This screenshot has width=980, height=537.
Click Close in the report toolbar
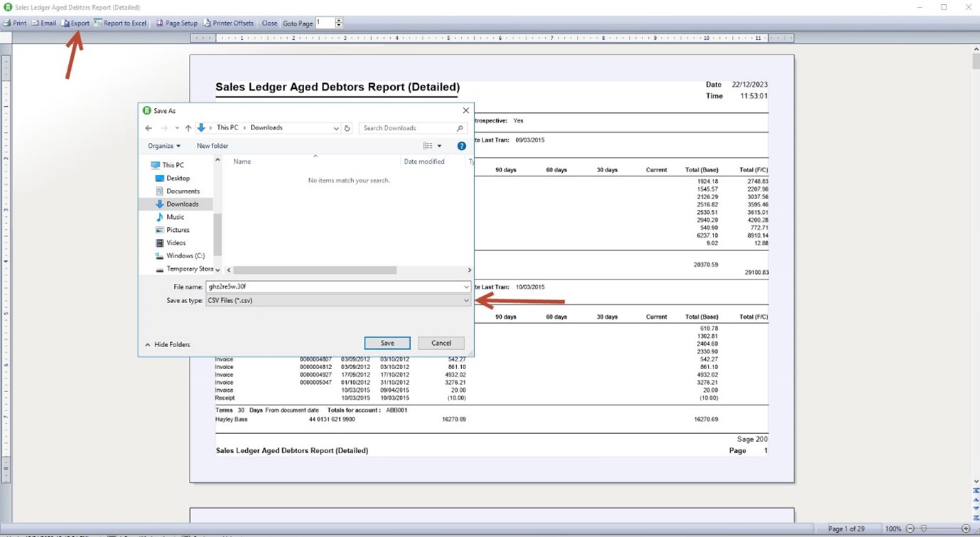[x=269, y=23]
